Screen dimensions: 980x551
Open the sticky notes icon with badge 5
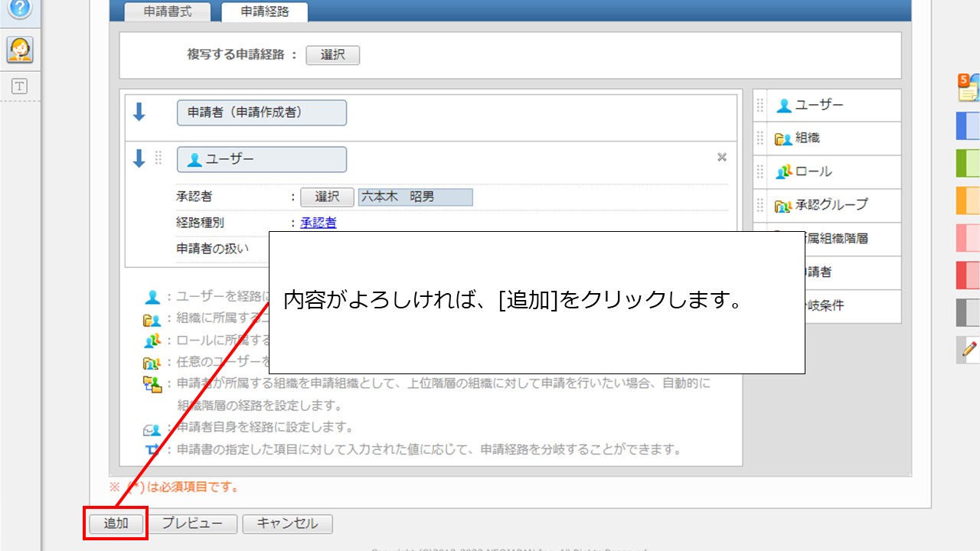[x=969, y=88]
